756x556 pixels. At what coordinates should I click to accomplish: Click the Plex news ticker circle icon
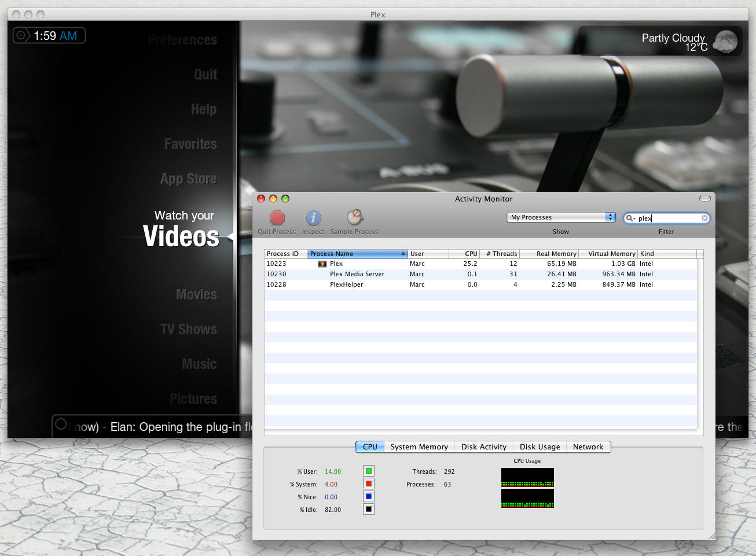click(61, 425)
